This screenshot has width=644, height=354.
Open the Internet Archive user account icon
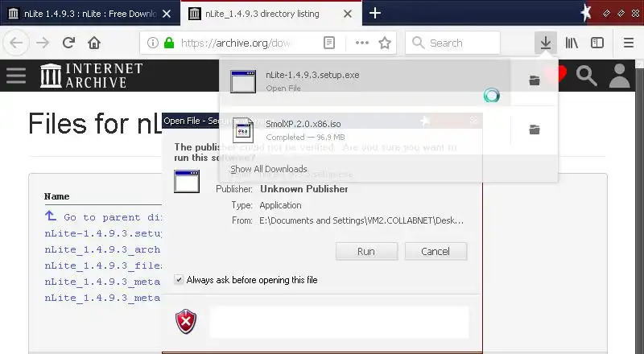(619, 76)
